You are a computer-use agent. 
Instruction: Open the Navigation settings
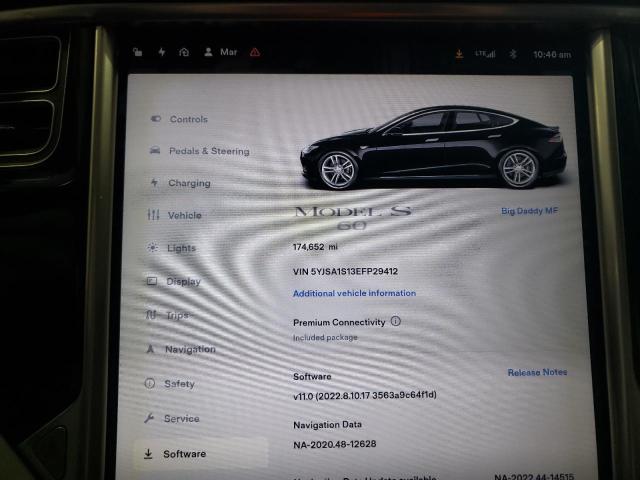(x=180, y=349)
